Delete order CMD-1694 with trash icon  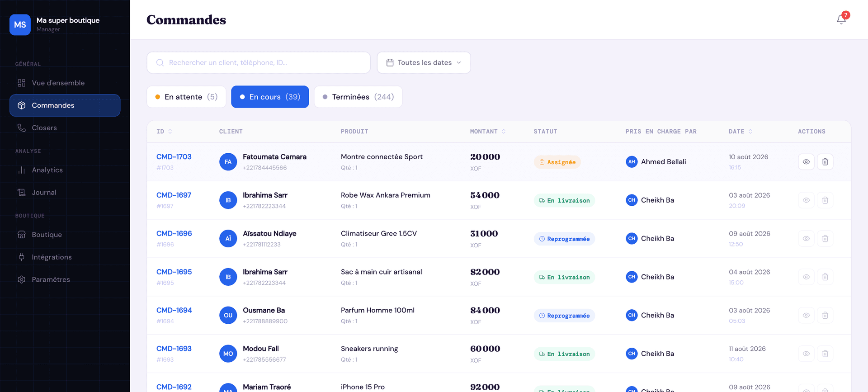(x=825, y=316)
